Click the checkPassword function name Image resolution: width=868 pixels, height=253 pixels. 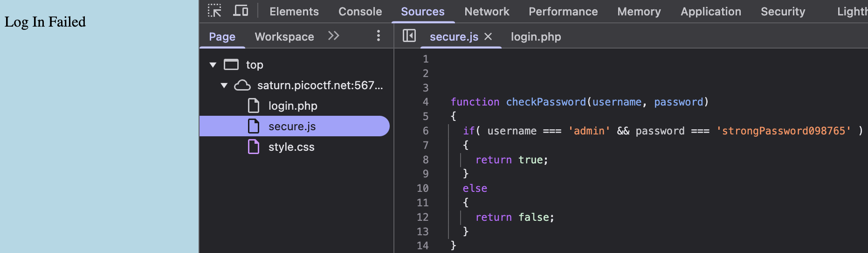tap(546, 102)
